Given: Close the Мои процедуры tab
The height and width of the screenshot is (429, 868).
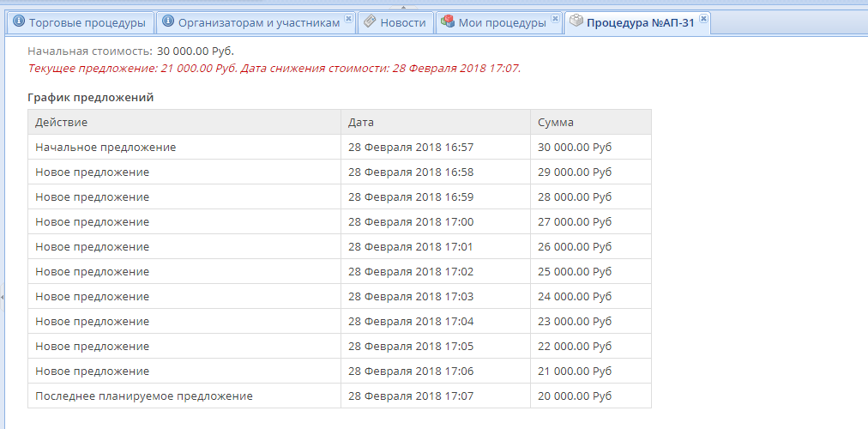Looking at the screenshot, I should tap(554, 18).
